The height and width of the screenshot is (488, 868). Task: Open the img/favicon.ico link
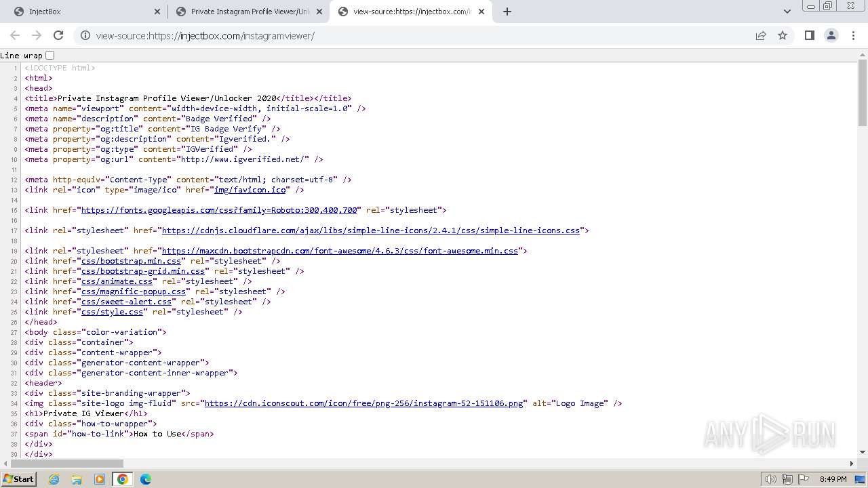(250, 190)
